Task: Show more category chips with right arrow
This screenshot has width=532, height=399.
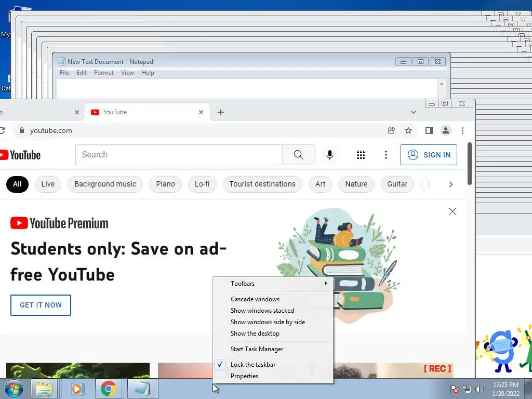Action: click(450, 184)
